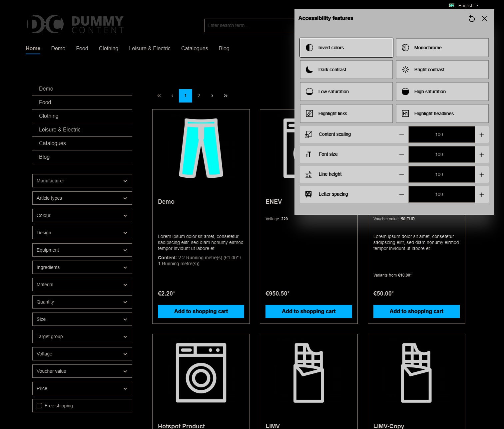Image resolution: width=504 pixels, height=429 pixels.
Task: Open the Home tab in navigation
Action: click(x=33, y=49)
